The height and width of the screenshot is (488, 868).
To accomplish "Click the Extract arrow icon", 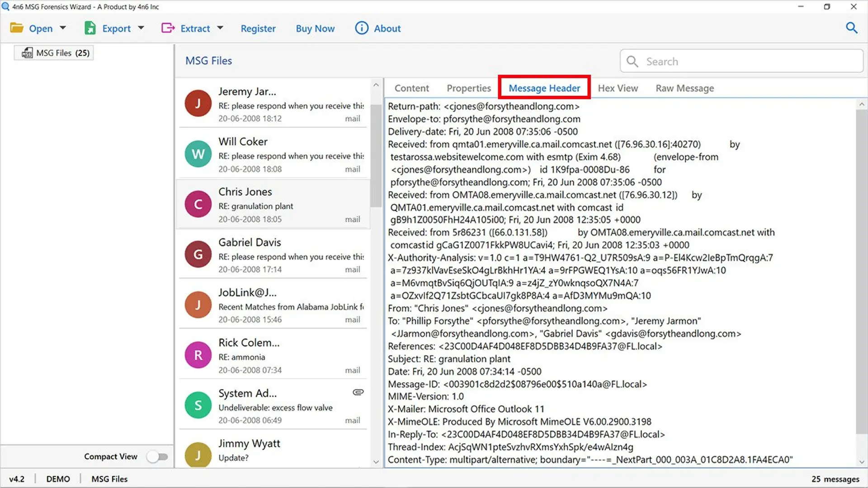I will coord(168,28).
